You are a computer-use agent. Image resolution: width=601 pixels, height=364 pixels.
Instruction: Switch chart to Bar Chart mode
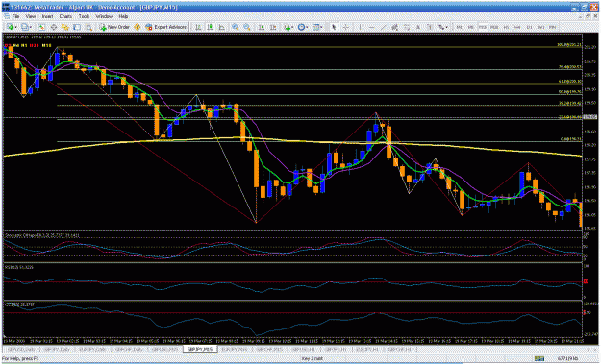198,27
